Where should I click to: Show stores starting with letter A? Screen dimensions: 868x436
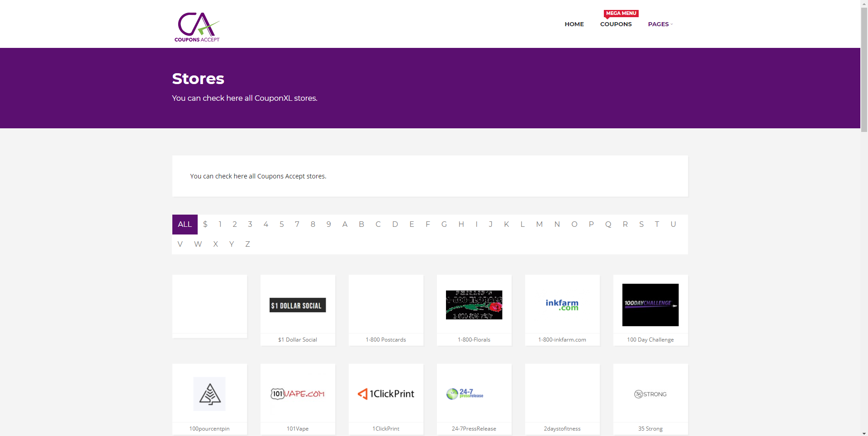345,225
